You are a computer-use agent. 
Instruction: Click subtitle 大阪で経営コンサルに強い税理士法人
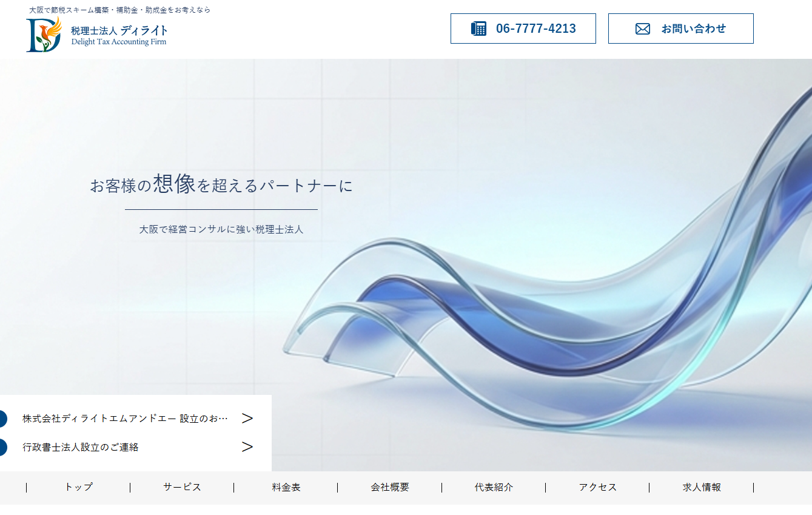pos(221,229)
